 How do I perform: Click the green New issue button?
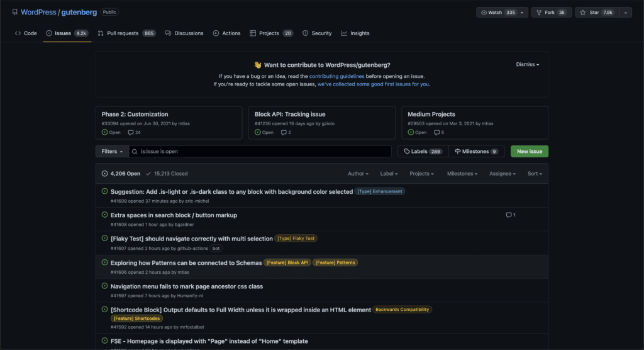tap(530, 151)
